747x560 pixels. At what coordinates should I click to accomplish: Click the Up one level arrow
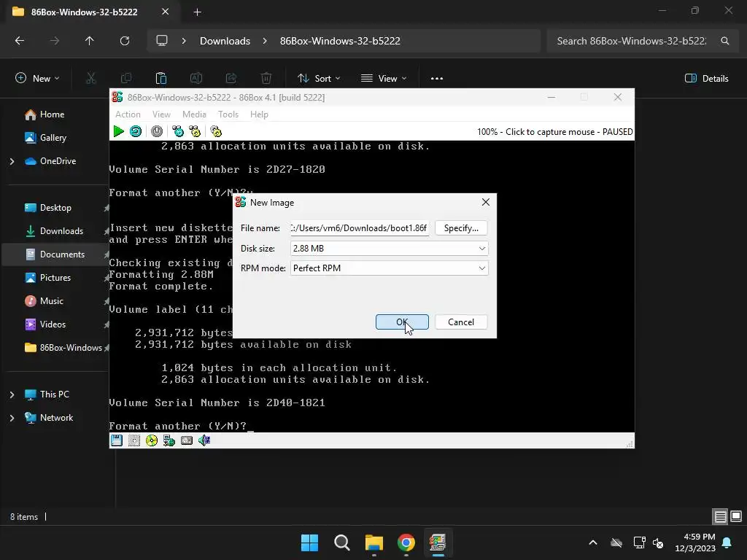pyautogui.click(x=89, y=41)
